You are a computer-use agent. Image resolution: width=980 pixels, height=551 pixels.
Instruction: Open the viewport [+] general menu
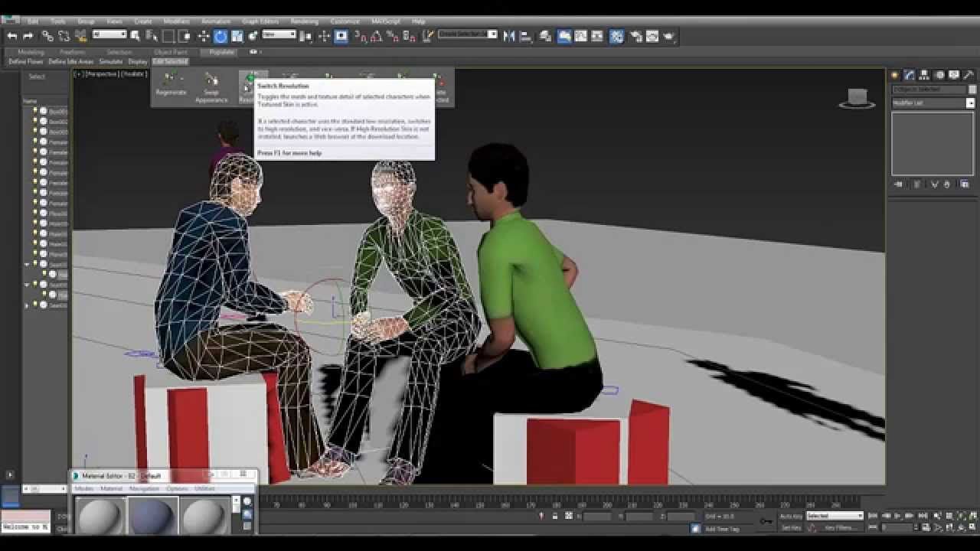click(x=78, y=74)
